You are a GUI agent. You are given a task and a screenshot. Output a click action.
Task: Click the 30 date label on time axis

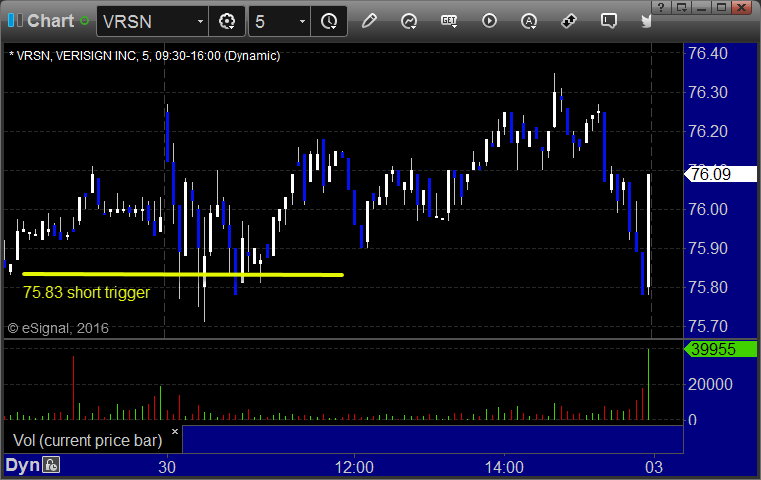[167, 467]
